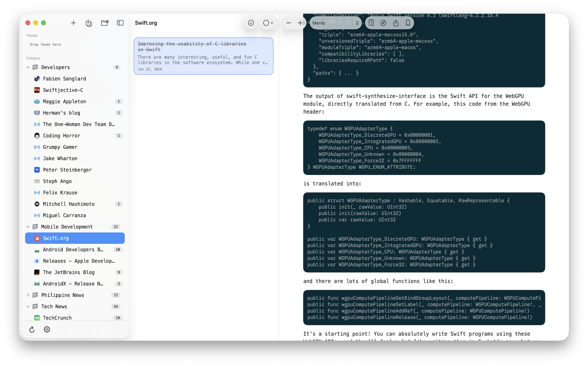Screen dimensions: 588x367
Task: Create a new folder with the folder-plus icon
Action: pos(104,23)
